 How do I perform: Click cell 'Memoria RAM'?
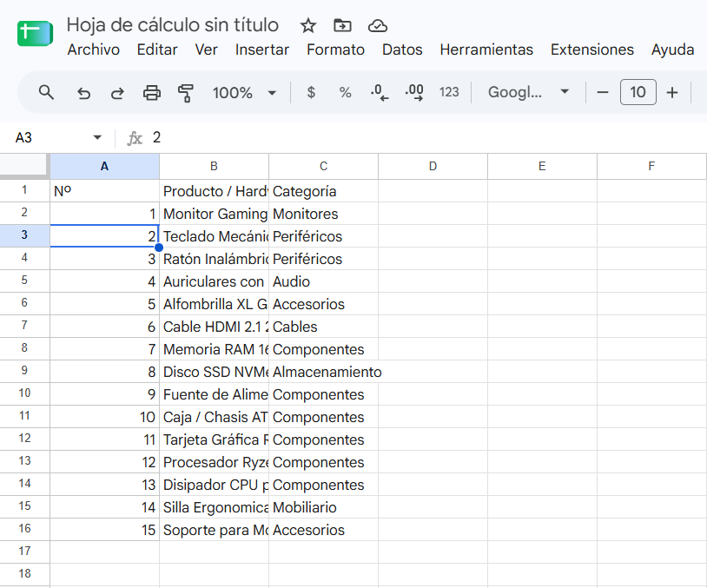click(215, 349)
